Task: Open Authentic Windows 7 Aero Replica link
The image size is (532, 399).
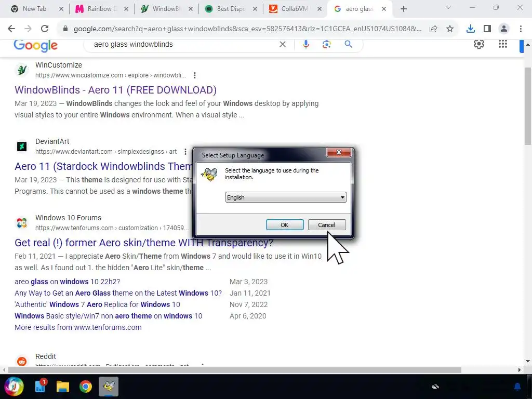Action: point(97,304)
